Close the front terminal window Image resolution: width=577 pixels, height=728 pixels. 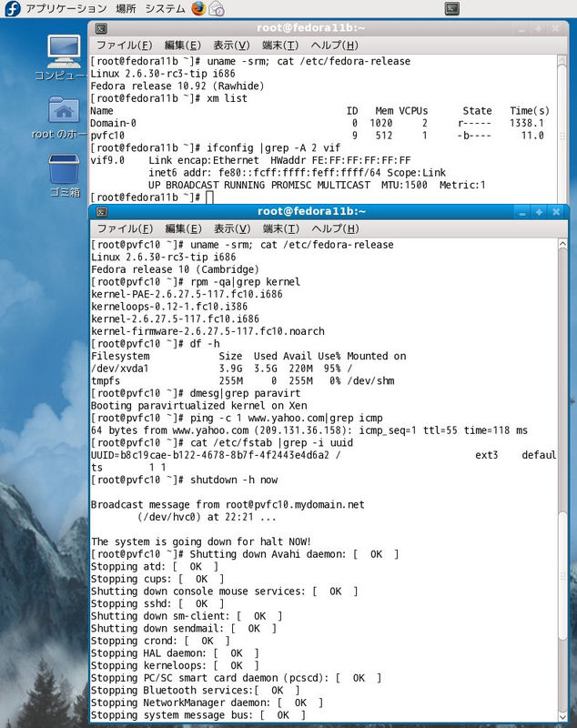tap(556, 212)
